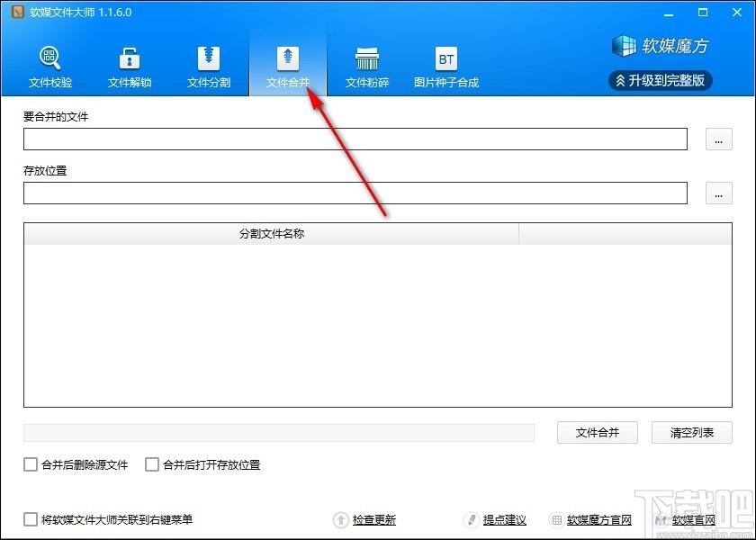This screenshot has height=540, width=756.
Task: Switch to the 文件合并 file merge tab
Action: click(288, 67)
